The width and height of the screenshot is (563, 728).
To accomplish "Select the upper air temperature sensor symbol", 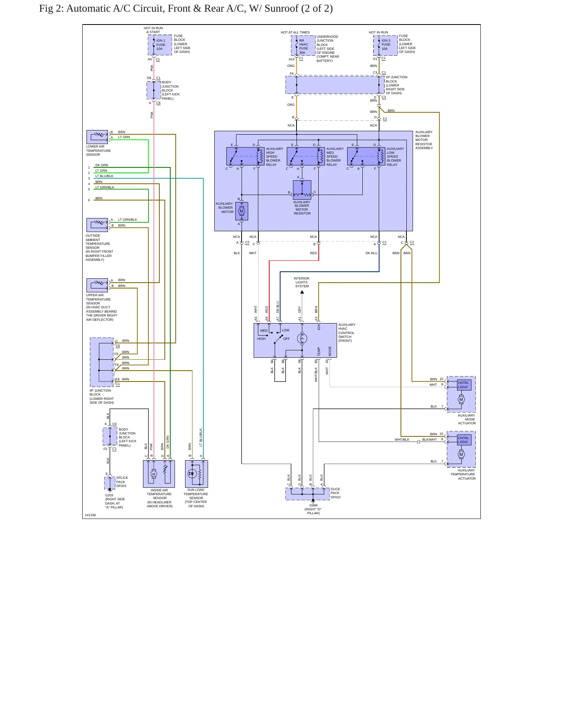I will (97, 285).
